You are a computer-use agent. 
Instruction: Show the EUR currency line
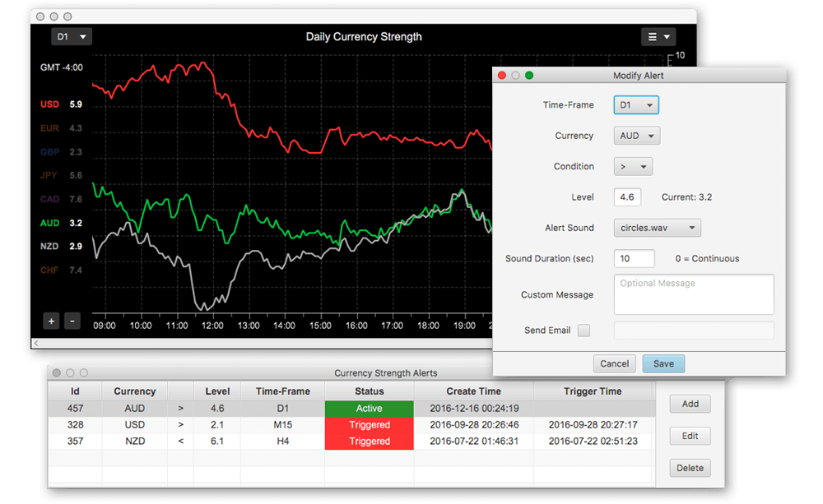[x=51, y=127]
